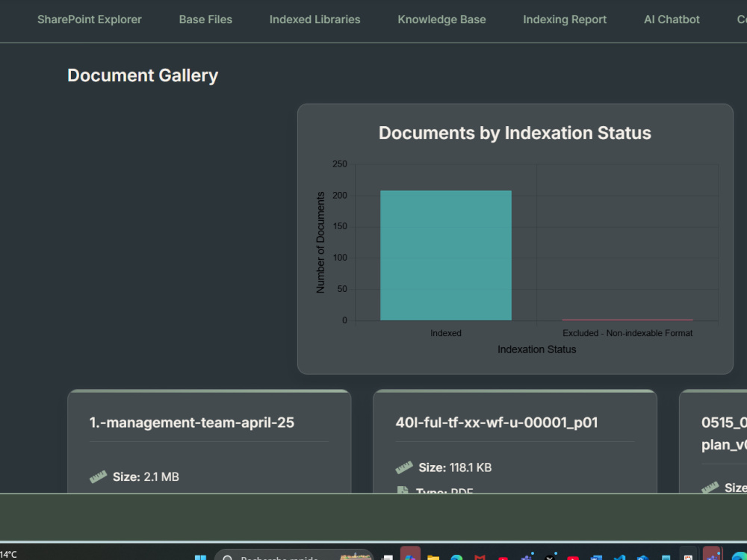This screenshot has width=747, height=560.
Task: Open Visual Studio Code from the taskbar
Action: click(x=620, y=558)
